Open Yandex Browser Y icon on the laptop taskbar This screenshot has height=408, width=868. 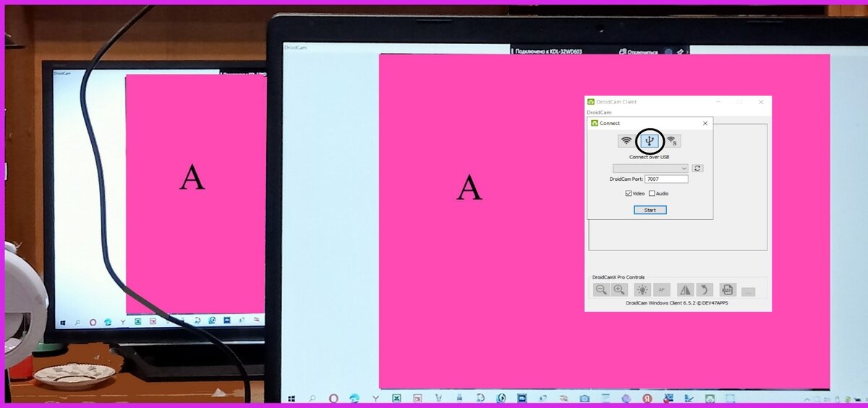point(375,398)
